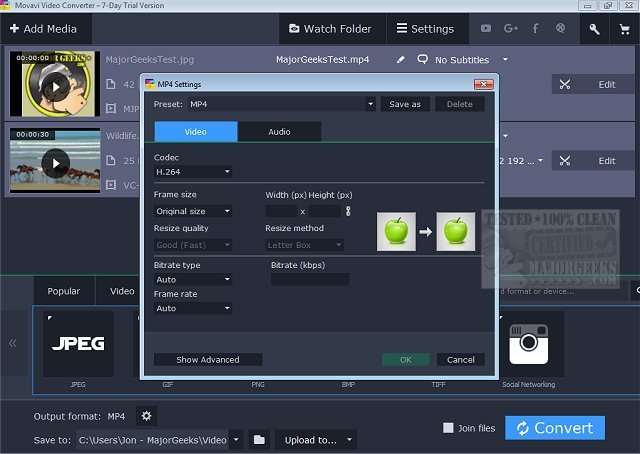The height and width of the screenshot is (454, 640).
Task: Open the Frame rate Auto dropdown
Action: coord(193,308)
